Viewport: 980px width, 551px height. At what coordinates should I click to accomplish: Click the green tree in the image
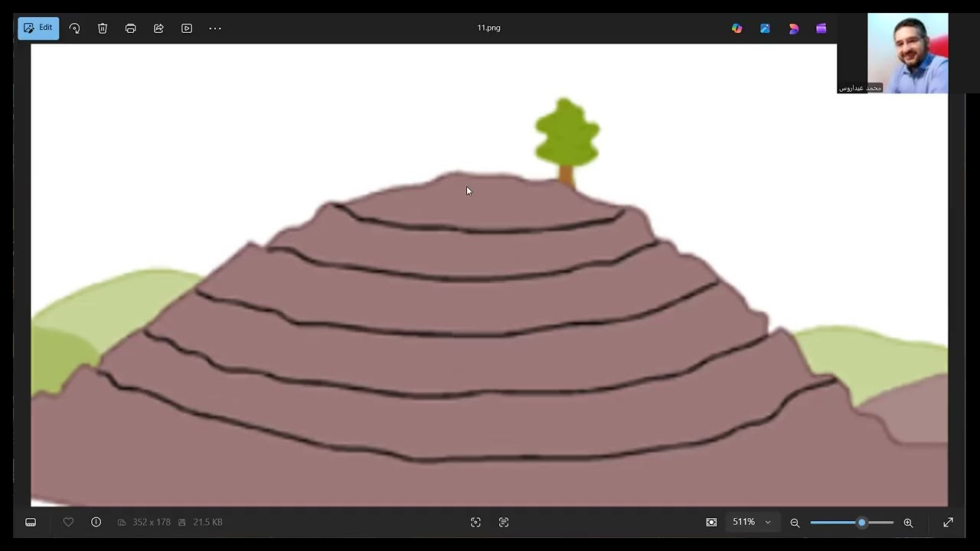pyautogui.click(x=567, y=142)
